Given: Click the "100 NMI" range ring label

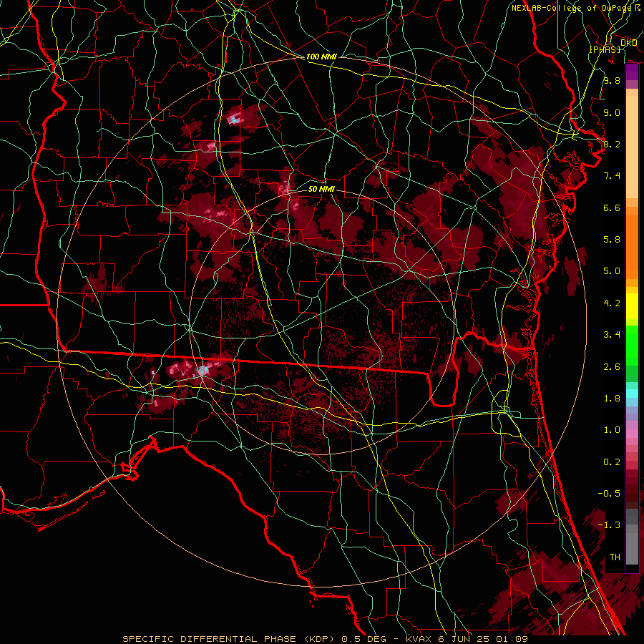Looking at the screenshot, I should 321,57.
